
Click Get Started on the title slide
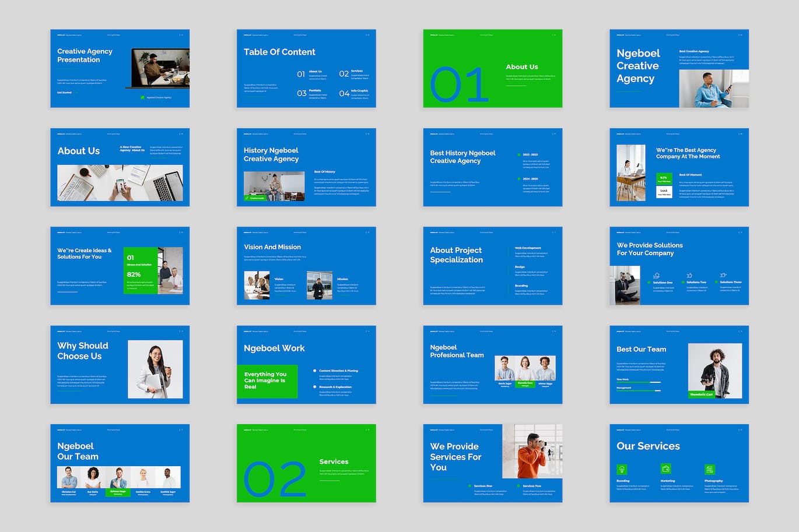(64, 93)
